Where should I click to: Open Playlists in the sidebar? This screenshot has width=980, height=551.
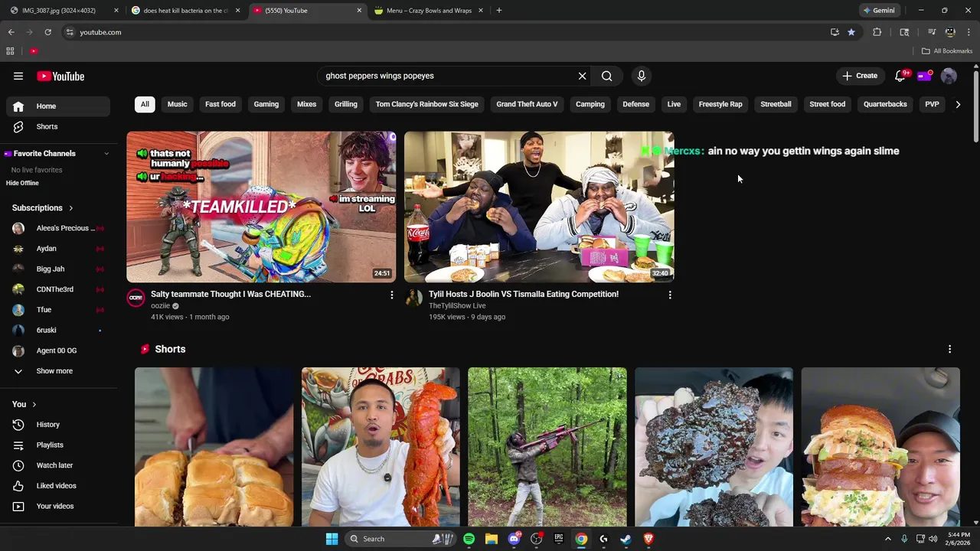57,445
